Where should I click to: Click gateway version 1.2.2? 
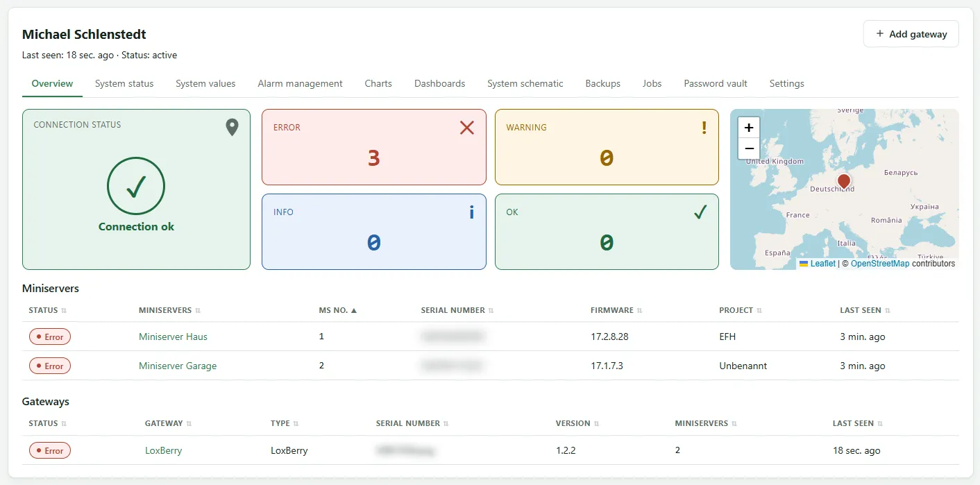pyautogui.click(x=566, y=450)
